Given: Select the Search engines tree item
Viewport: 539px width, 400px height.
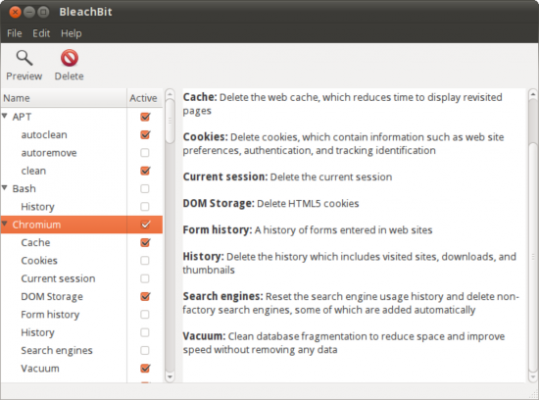Looking at the screenshot, I should (57, 350).
